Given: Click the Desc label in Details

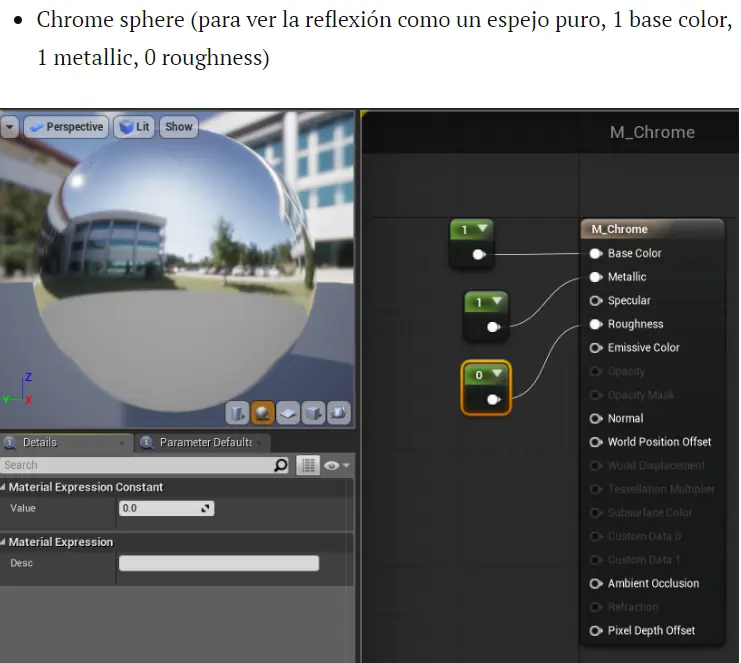Looking at the screenshot, I should 21,563.
